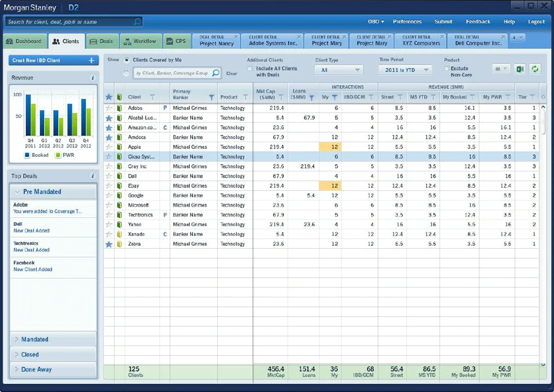The width and height of the screenshot is (554, 392).
Task: Filter the MS YTD column
Action: coord(433,97)
